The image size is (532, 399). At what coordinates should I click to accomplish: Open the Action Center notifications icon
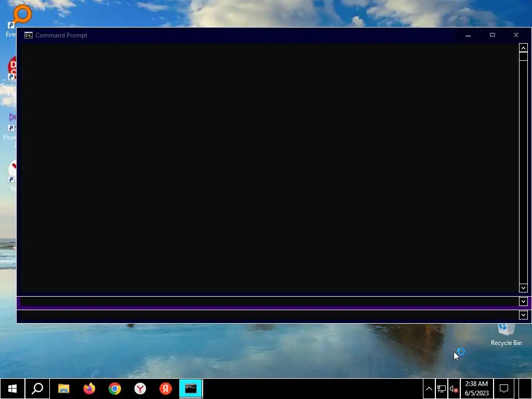click(x=504, y=389)
